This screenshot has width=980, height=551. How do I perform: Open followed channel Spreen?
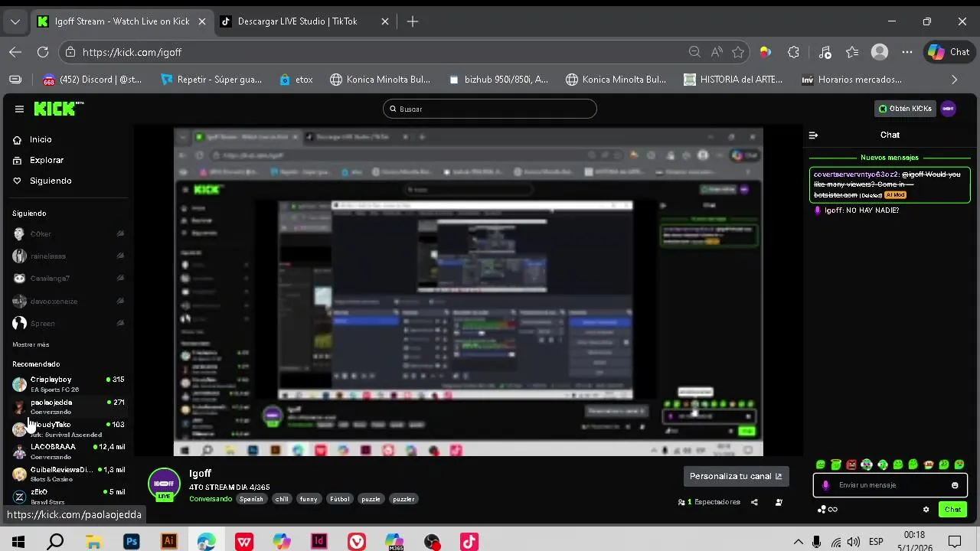point(67,323)
